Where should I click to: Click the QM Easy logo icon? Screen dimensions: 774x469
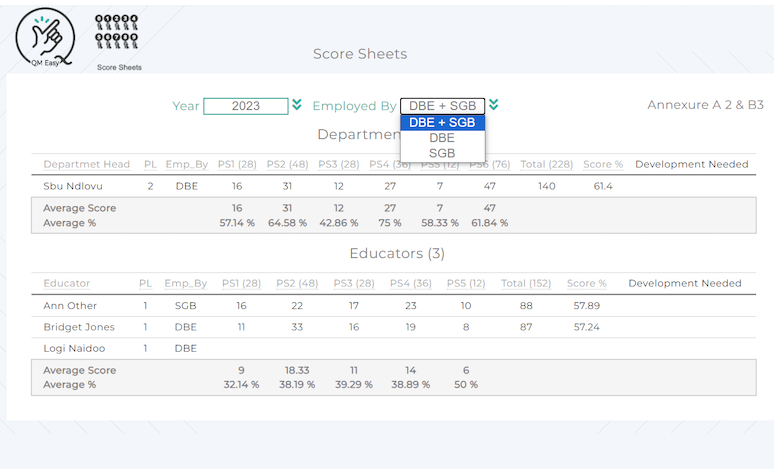[x=45, y=38]
